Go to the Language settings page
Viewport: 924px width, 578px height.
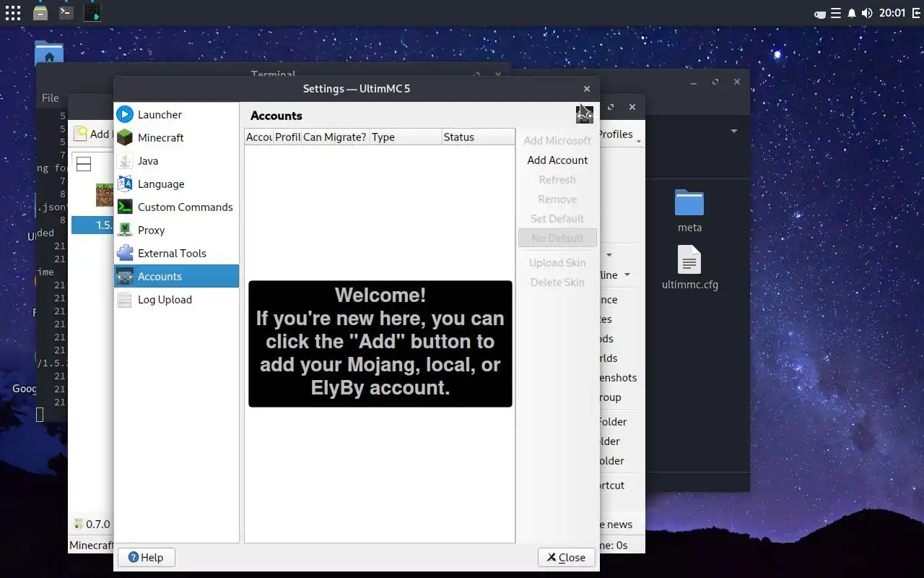(176, 184)
